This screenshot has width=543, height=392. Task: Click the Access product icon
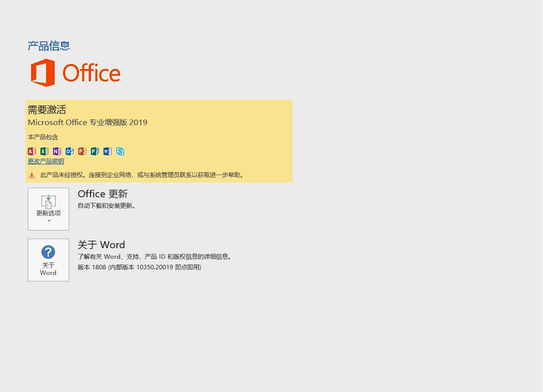pos(32,151)
